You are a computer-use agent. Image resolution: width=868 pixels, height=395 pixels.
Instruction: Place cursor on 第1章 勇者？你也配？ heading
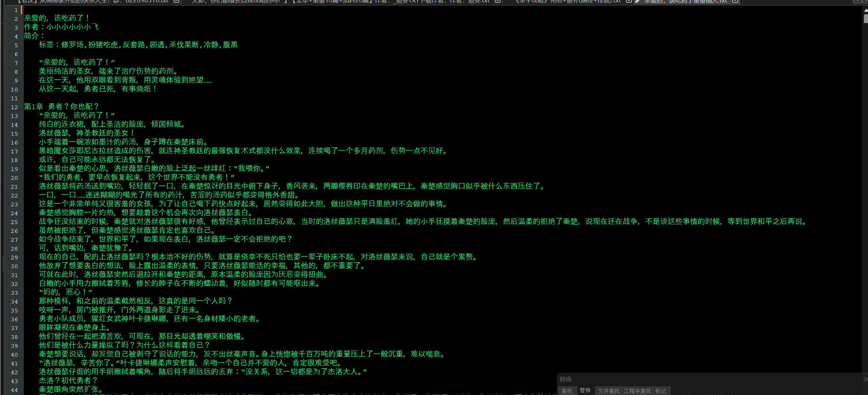coord(61,107)
